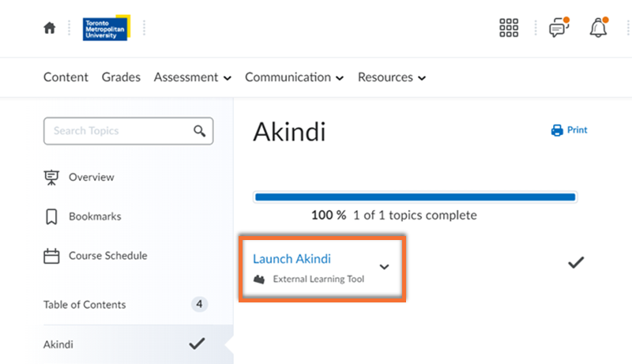The image size is (632, 364).
Task: Open the message alerts chat icon
Action: coord(559,28)
